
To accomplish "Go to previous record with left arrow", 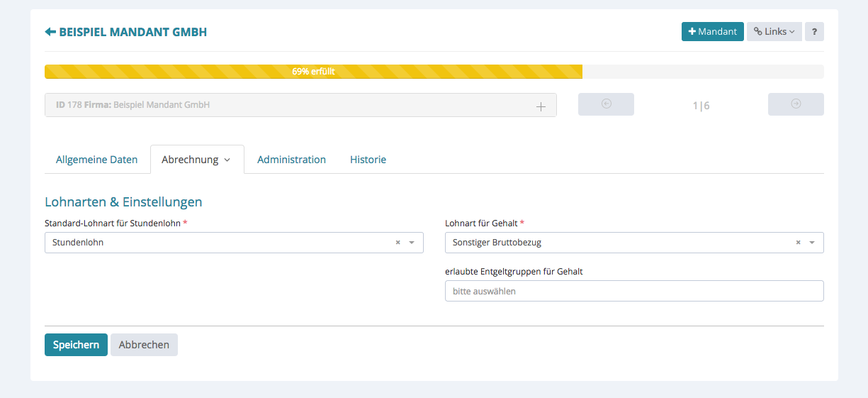I will pyautogui.click(x=606, y=104).
